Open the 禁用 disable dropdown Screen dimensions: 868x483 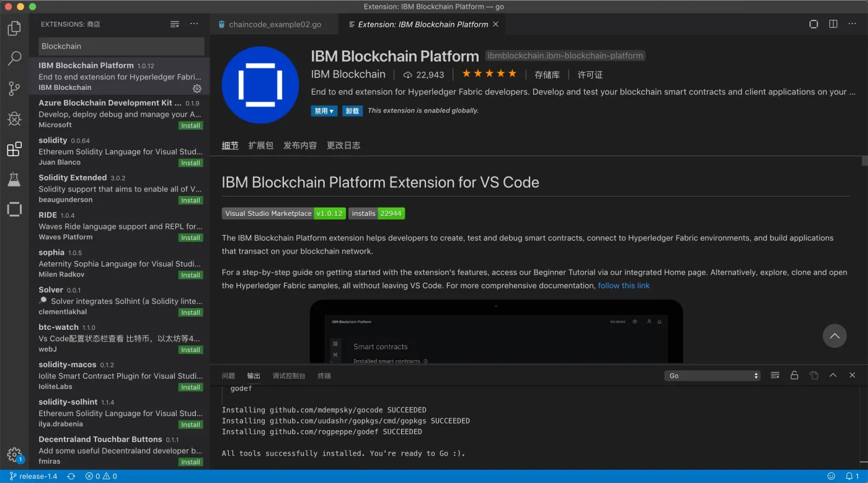tap(324, 111)
